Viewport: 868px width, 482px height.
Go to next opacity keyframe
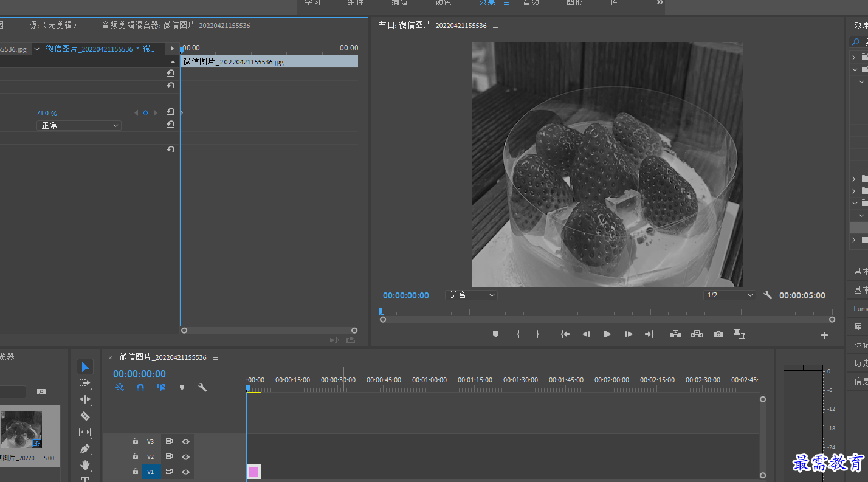tap(156, 113)
